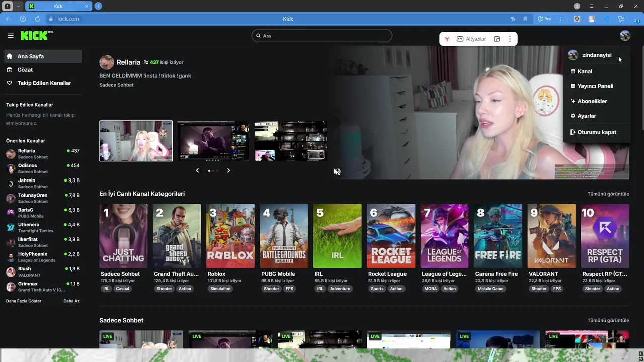Screen dimensions: 644x362
Task: Click Rellaria's avatar in the featured header
Action: 106,62
